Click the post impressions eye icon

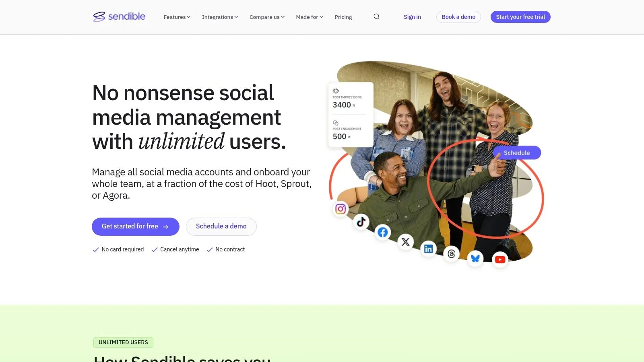336,91
